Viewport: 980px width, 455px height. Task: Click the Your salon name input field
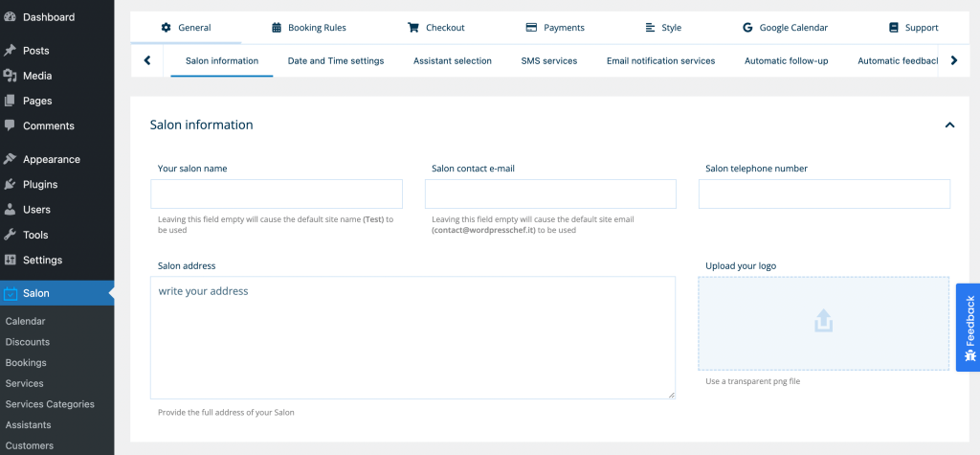276,194
